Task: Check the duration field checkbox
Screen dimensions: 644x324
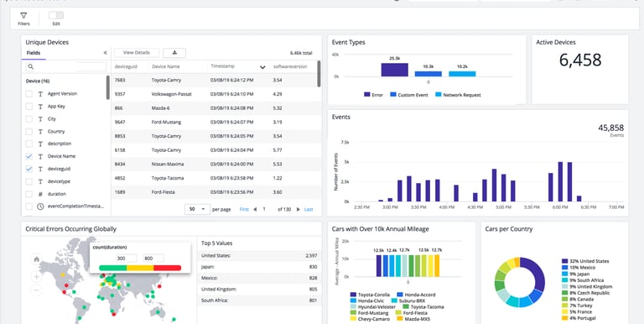Action: click(x=29, y=194)
